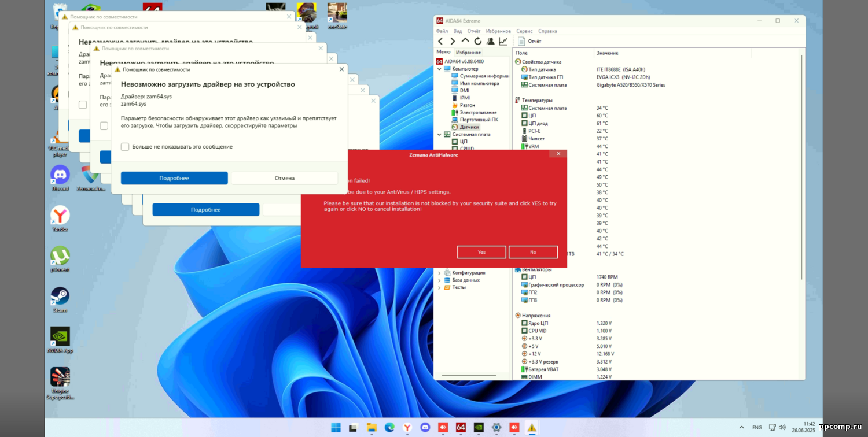Open the oneState desktop shortcut
Screen dimensions: 868x437
(337, 16)
